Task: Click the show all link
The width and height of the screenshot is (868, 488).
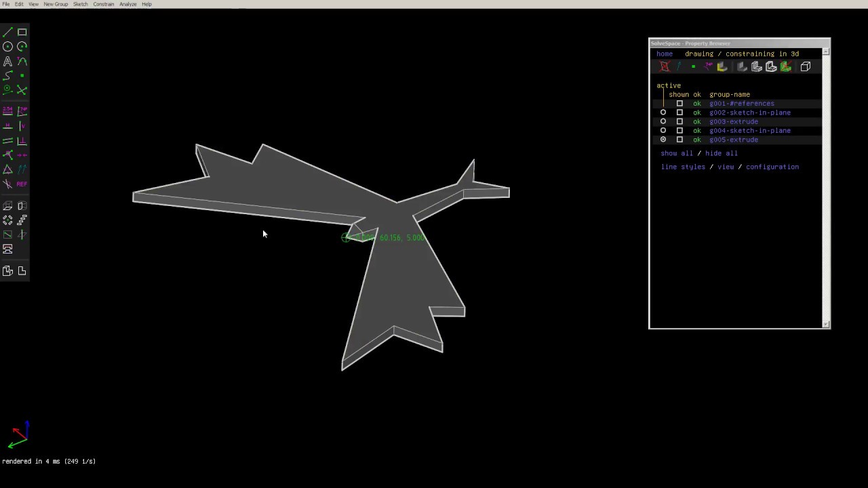Action: (677, 153)
